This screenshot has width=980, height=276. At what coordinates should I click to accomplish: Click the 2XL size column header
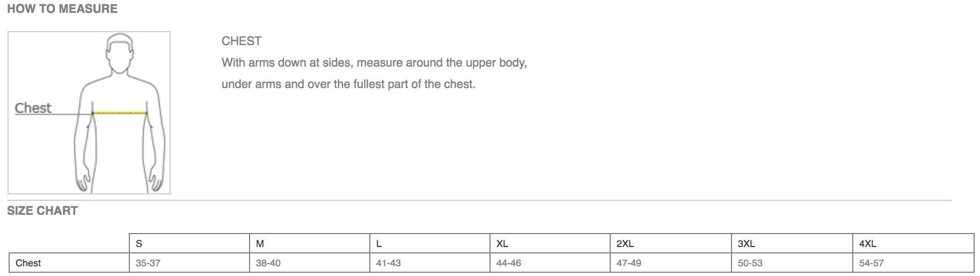coord(671,243)
